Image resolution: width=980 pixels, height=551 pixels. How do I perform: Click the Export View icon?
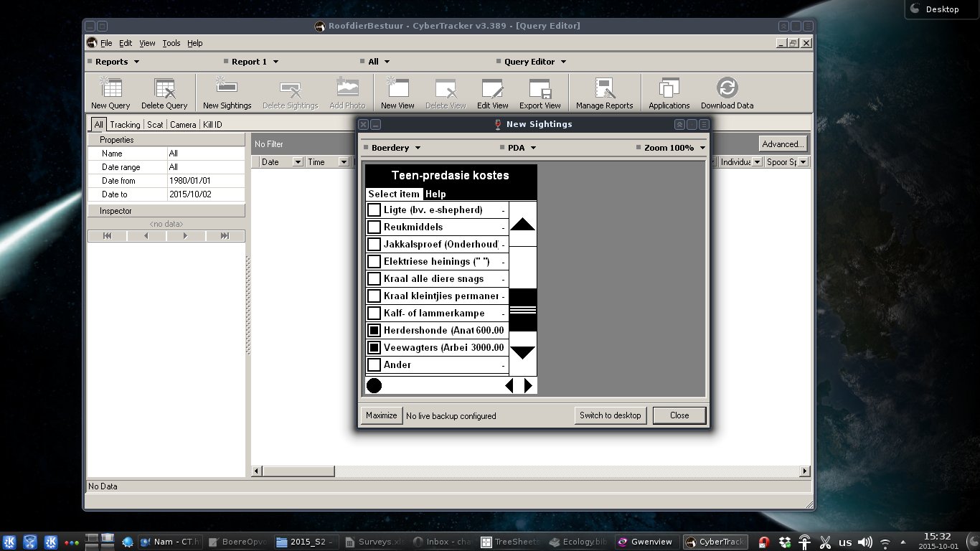540,93
